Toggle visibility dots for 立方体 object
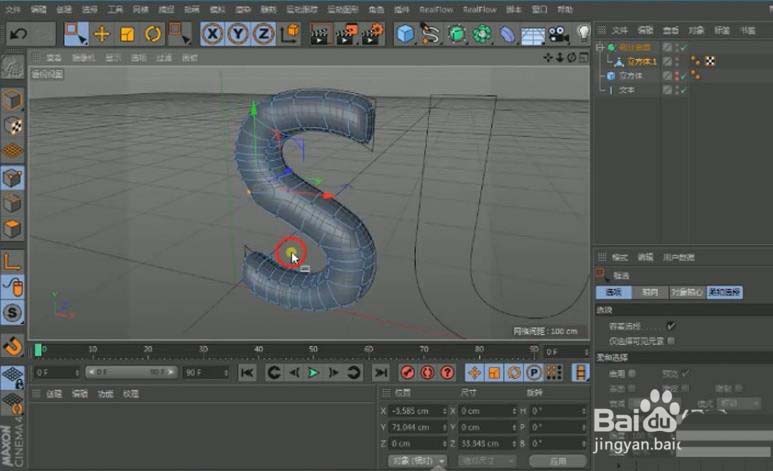 click(x=675, y=76)
